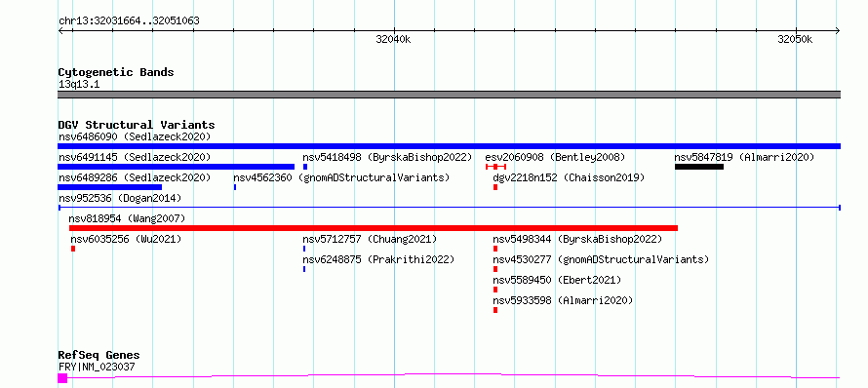Click the long red nsv818954 bar

pyautogui.click(x=374, y=228)
